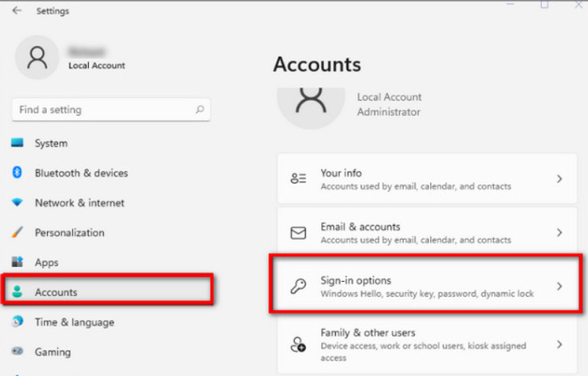Go back using the Settings back arrow
This screenshot has width=588, height=376.
[17, 10]
